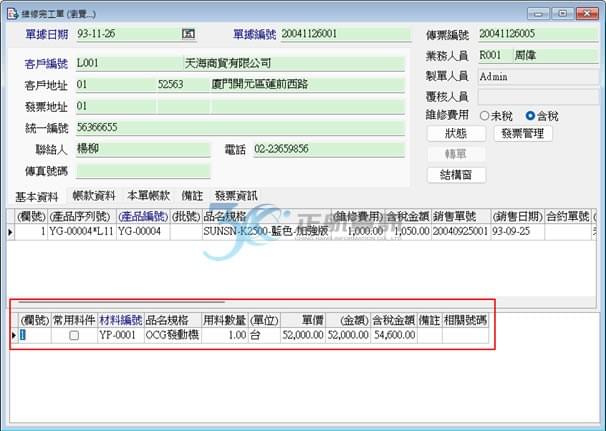Click the 維修費用 column header

click(x=358, y=217)
